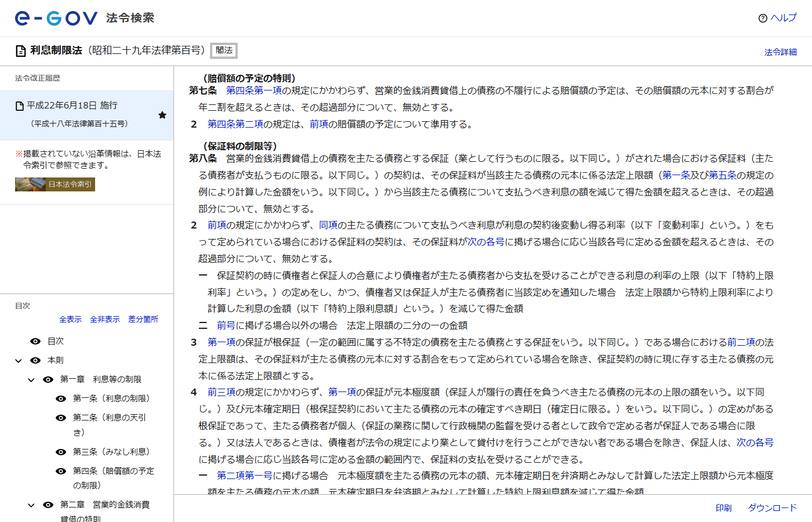Click the file icon next to 平成22年6月18日
Viewport: 812px width, 522px height.
click(20, 106)
